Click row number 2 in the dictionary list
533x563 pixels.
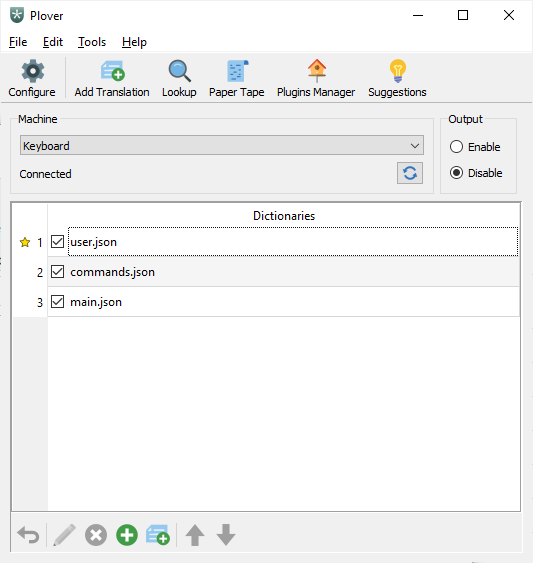[40, 273]
